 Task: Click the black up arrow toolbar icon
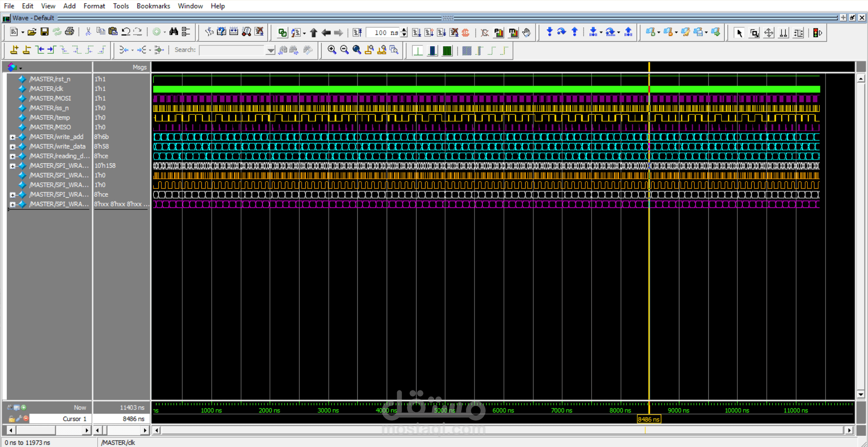313,33
